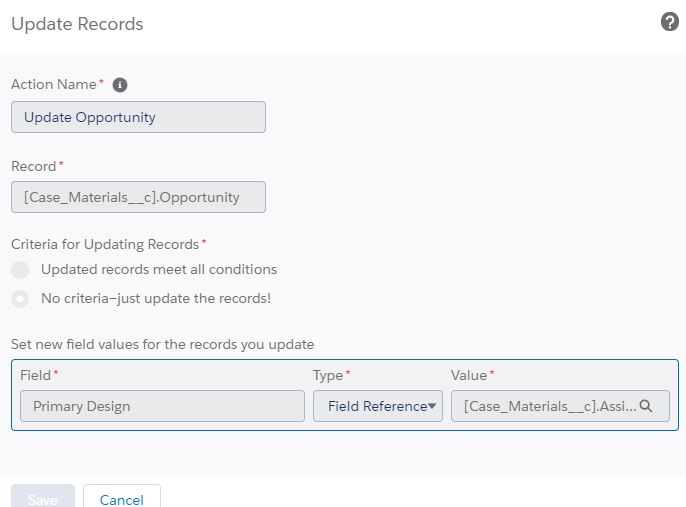Open the Type 'Field Reference' dropdown

coord(377,406)
